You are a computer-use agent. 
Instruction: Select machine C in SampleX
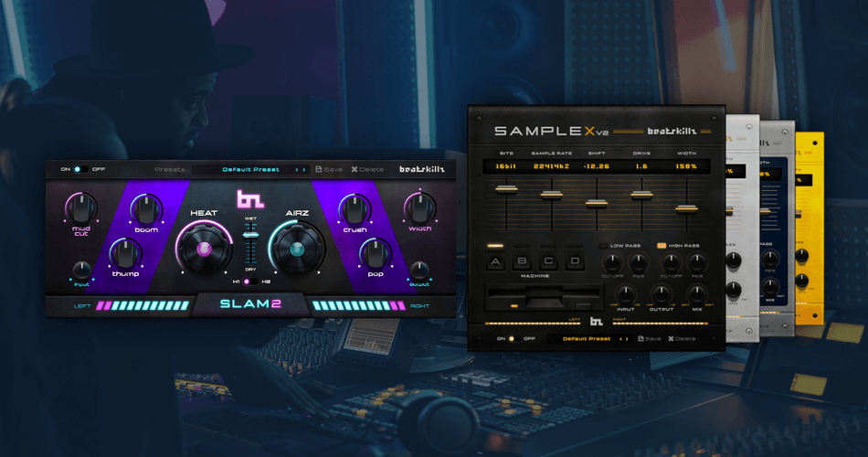(548, 263)
